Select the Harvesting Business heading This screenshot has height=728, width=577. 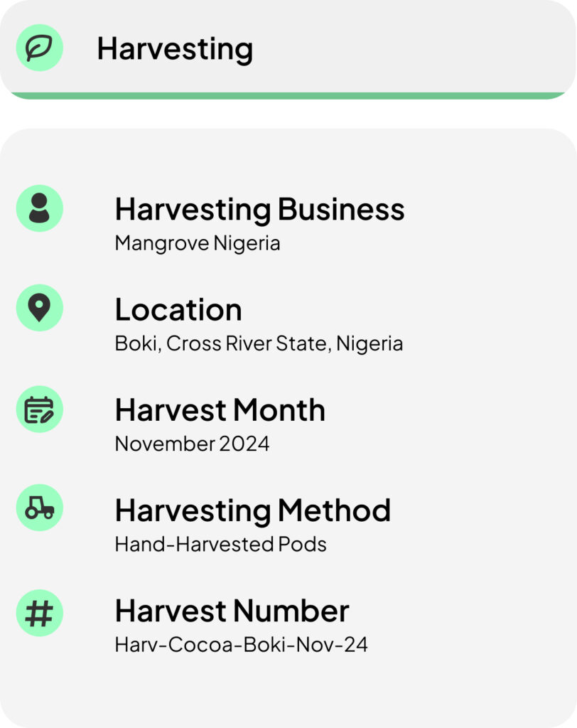point(259,210)
